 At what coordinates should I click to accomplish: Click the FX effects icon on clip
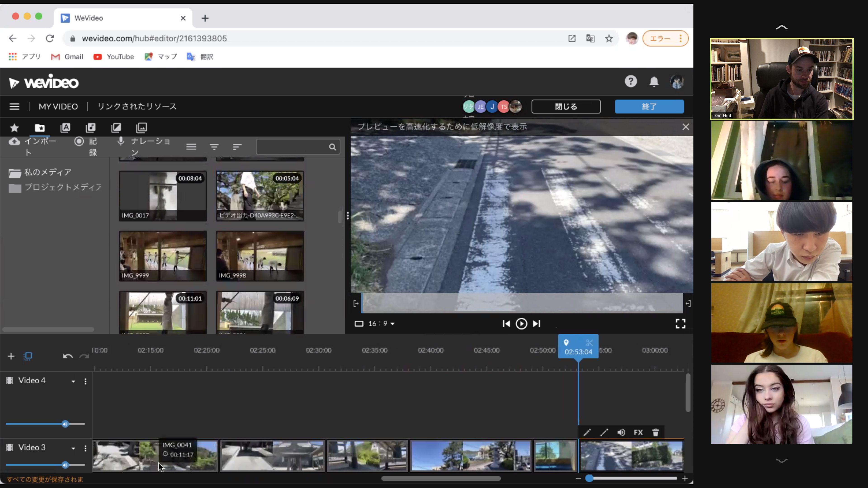click(638, 432)
